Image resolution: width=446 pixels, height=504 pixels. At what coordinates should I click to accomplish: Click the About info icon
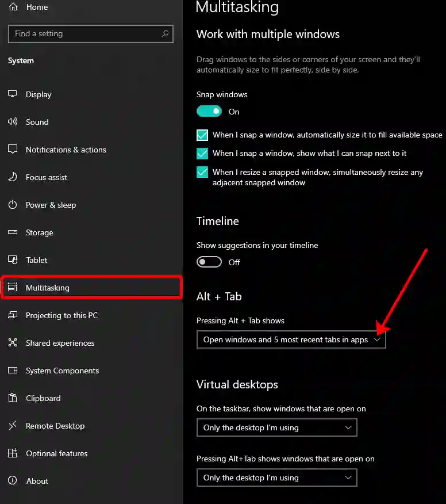coord(13,481)
